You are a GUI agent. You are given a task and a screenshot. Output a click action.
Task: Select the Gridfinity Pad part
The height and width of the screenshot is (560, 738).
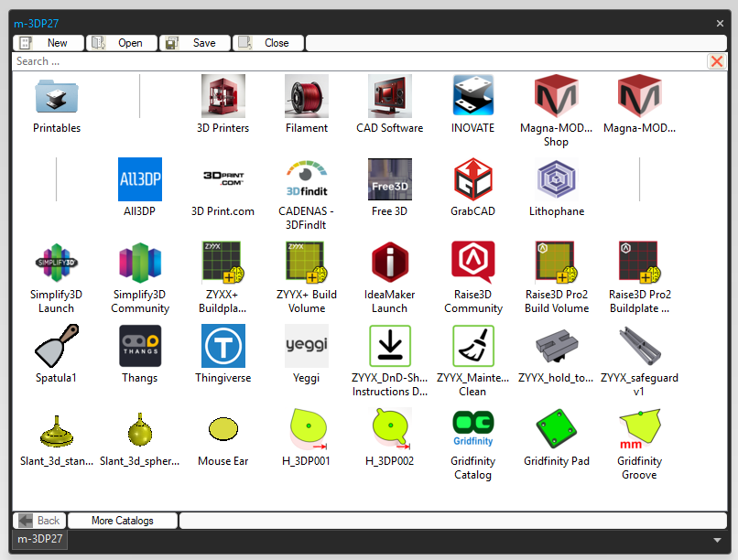pyautogui.click(x=557, y=429)
